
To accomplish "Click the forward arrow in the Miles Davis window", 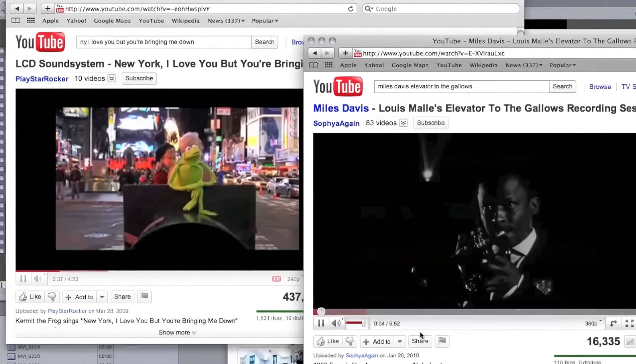I will [327, 53].
